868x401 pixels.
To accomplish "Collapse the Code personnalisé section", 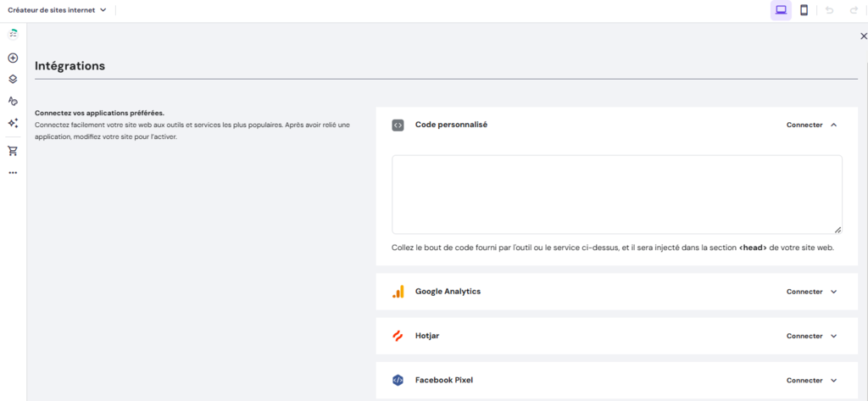I will (x=834, y=125).
